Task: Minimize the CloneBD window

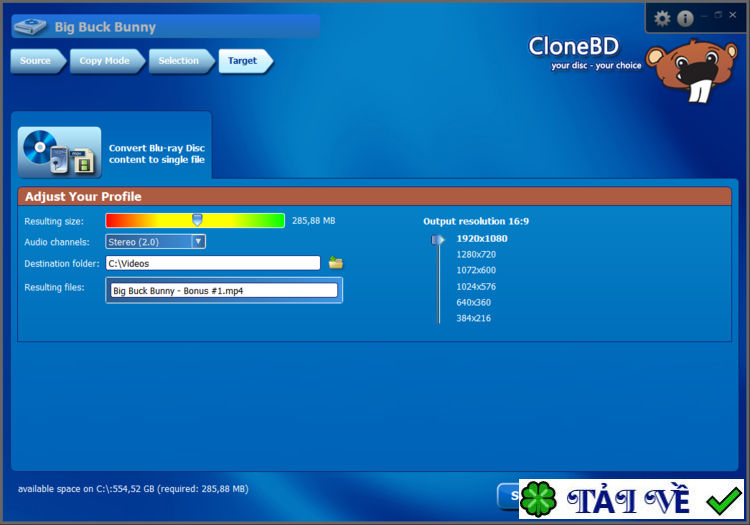Action: (x=704, y=15)
